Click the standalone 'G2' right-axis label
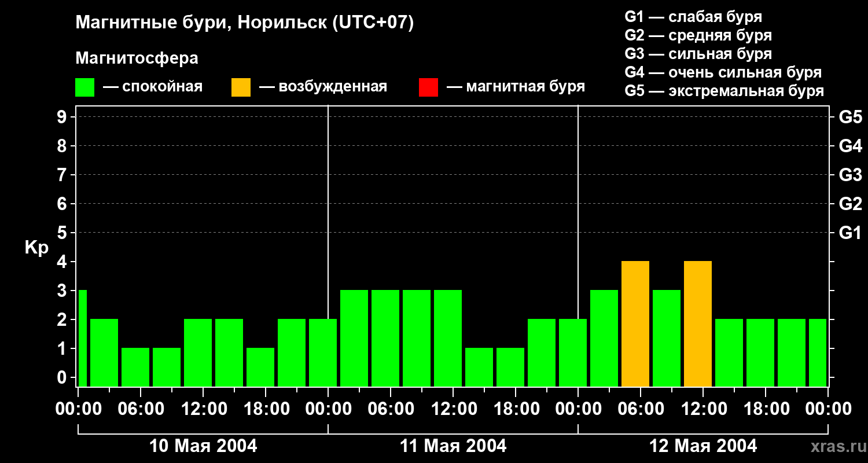This screenshot has height=463, width=868. coord(850,204)
